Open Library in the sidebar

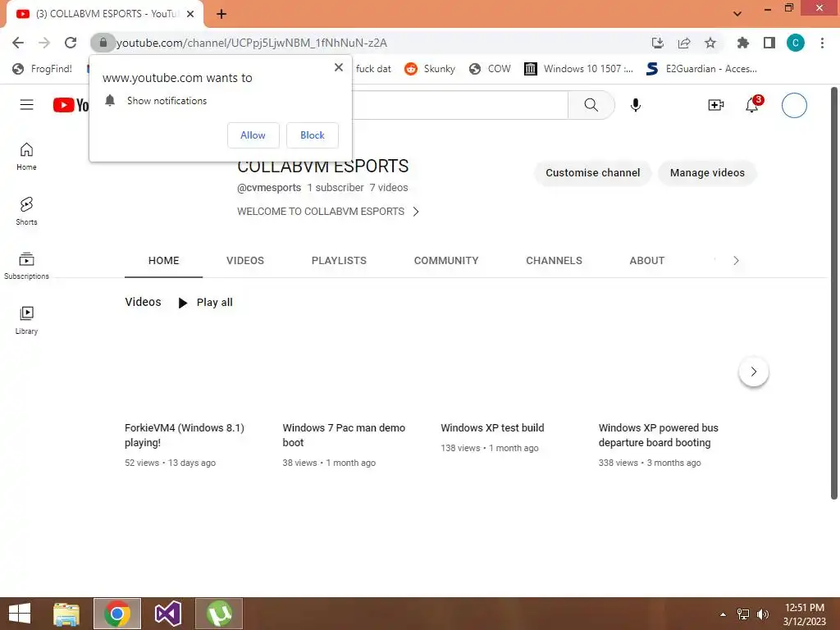[26, 321]
